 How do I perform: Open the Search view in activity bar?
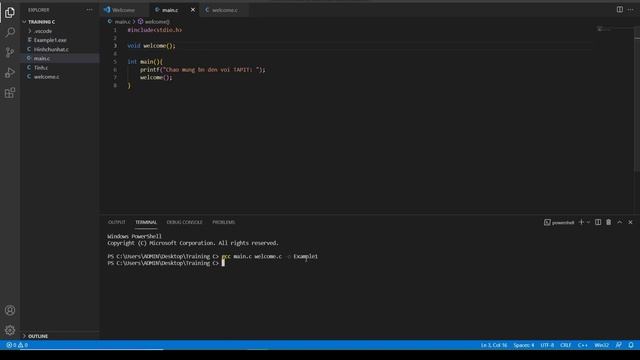(x=10, y=32)
